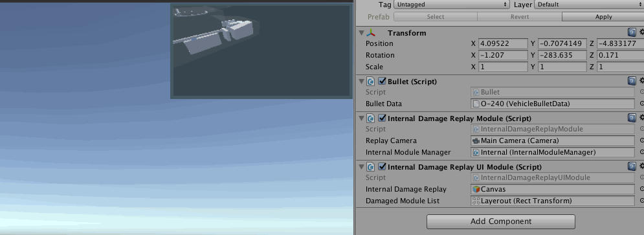
Task: Open the Layer dropdown showing Default
Action: (x=589, y=5)
